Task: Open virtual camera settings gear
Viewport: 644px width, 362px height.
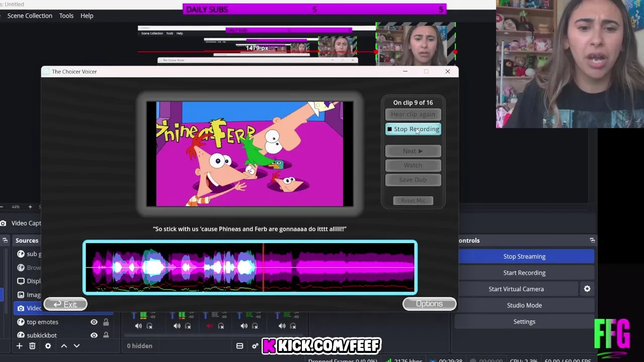Action: (587, 289)
